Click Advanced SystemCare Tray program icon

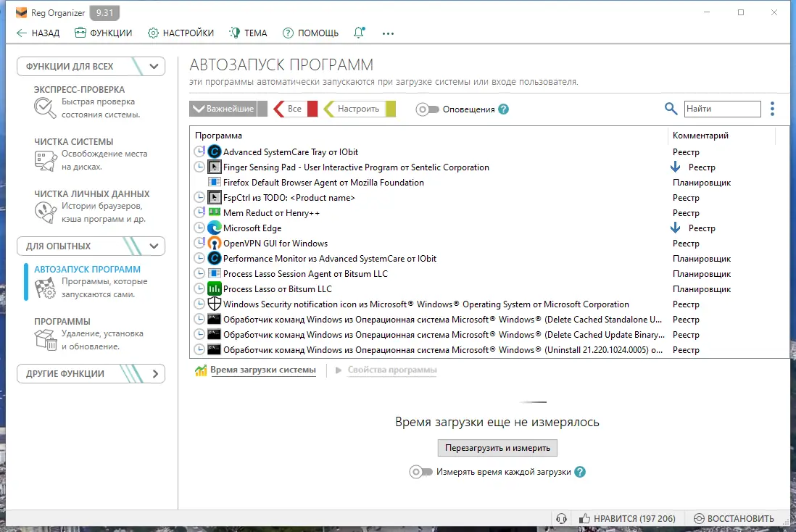click(215, 151)
